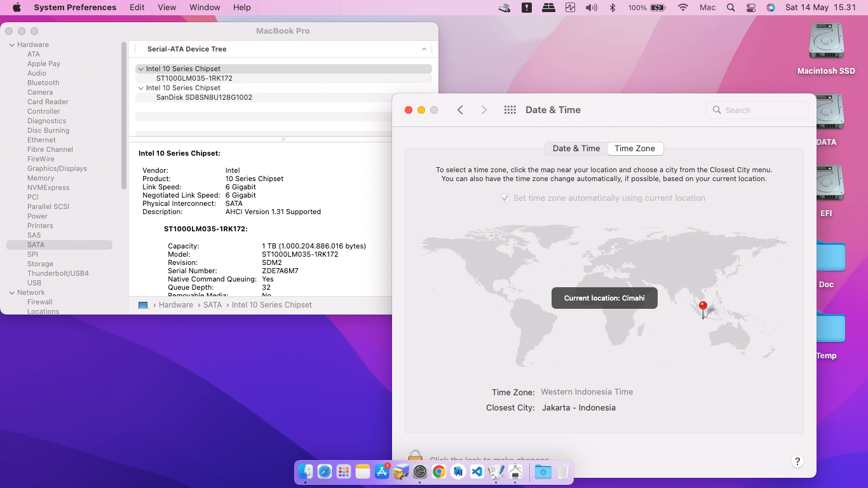Click Hardware in the path bar
The image size is (868, 488).
[176, 305]
